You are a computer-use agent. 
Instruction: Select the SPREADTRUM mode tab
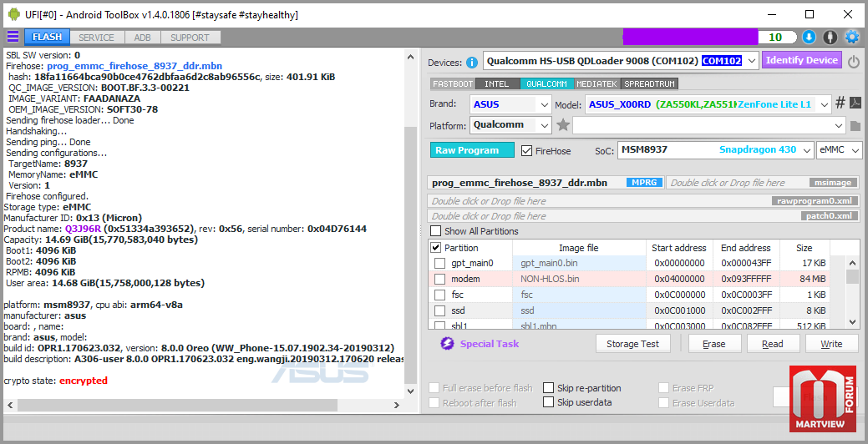[x=649, y=84]
